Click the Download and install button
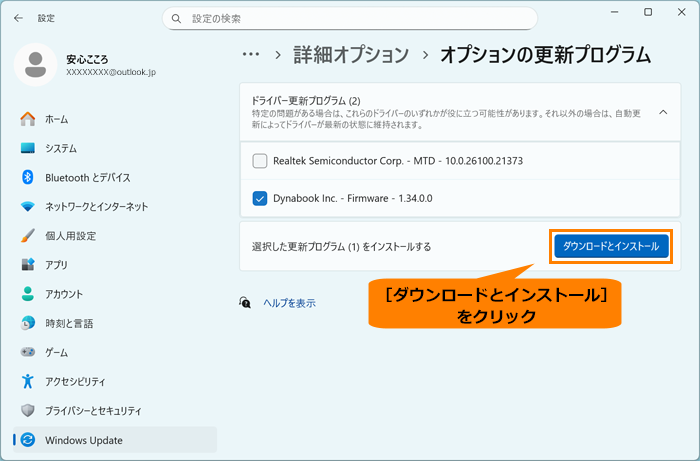This screenshot has width=700, height=461. (x=610, y=246)
